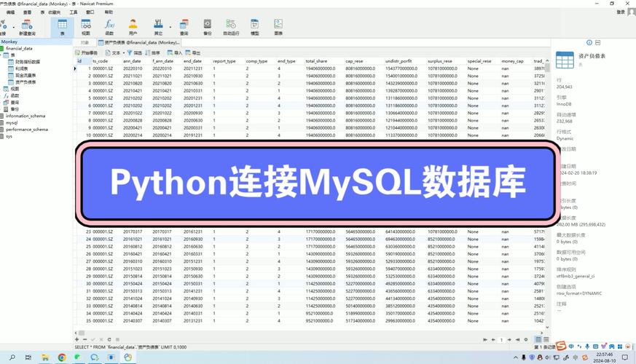
Task: Click the report_type column header
Action: [224, 61]
